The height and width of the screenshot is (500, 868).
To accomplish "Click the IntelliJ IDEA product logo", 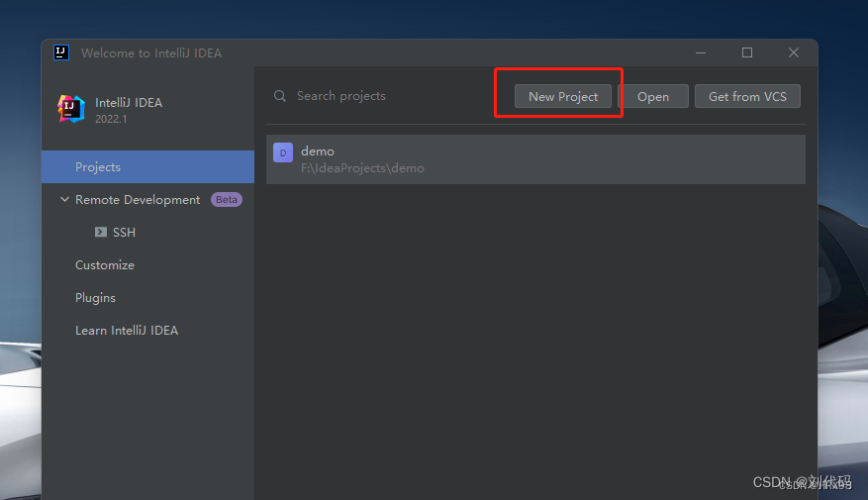I will coord(71,109).
